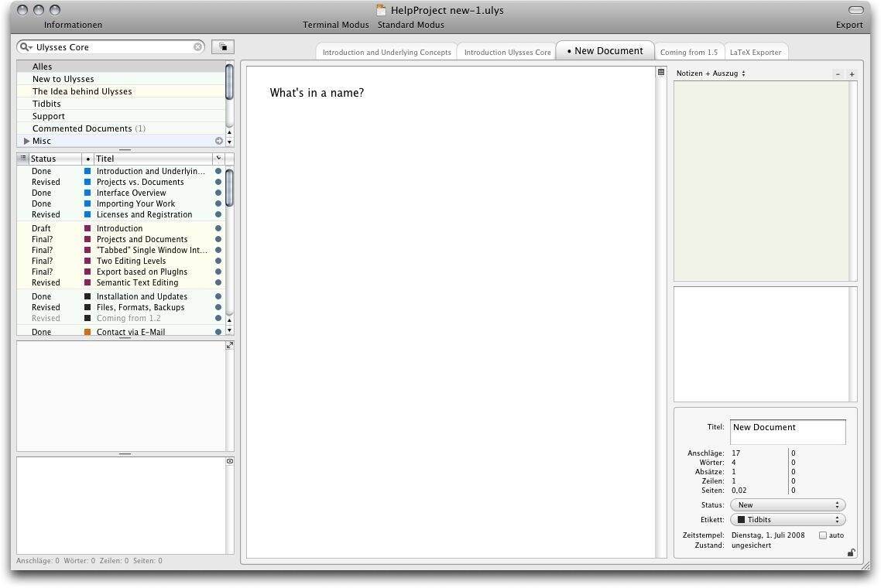This screenshot has width=881, height=588.
Task: Click the document list scroll up arrow
Action: point(229,320)
